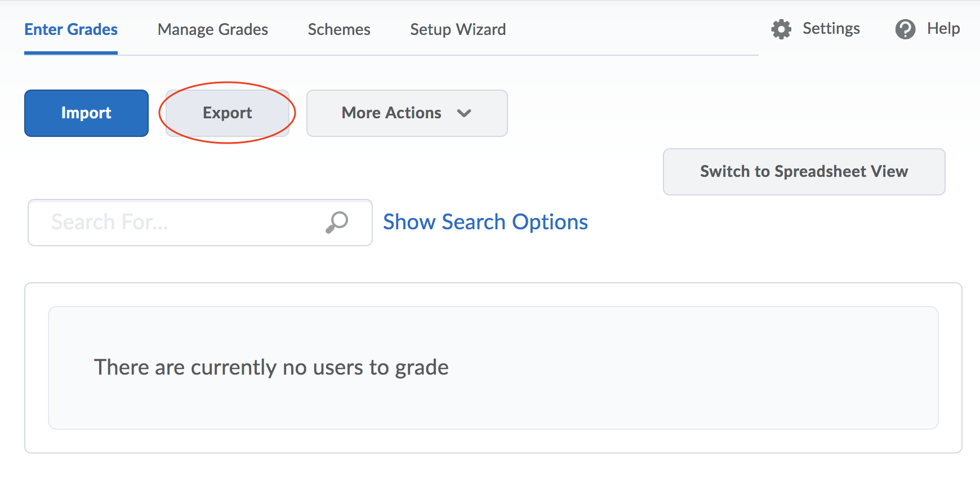Viewport: 980px width, 498px height.
Task: Click the search magnifying glass icon
Action: 337,222
